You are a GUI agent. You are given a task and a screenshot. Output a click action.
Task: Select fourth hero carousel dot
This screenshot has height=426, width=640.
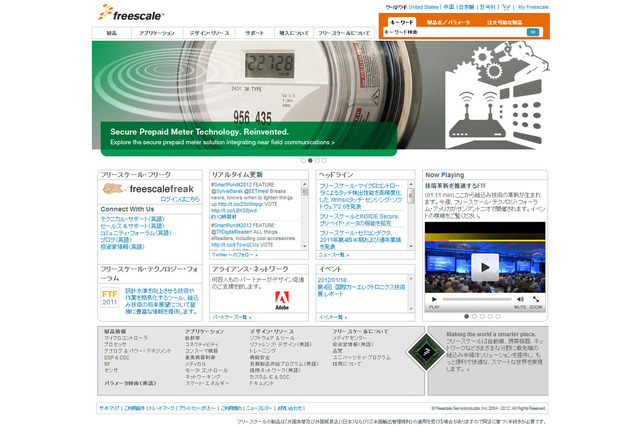coord(324,160)
